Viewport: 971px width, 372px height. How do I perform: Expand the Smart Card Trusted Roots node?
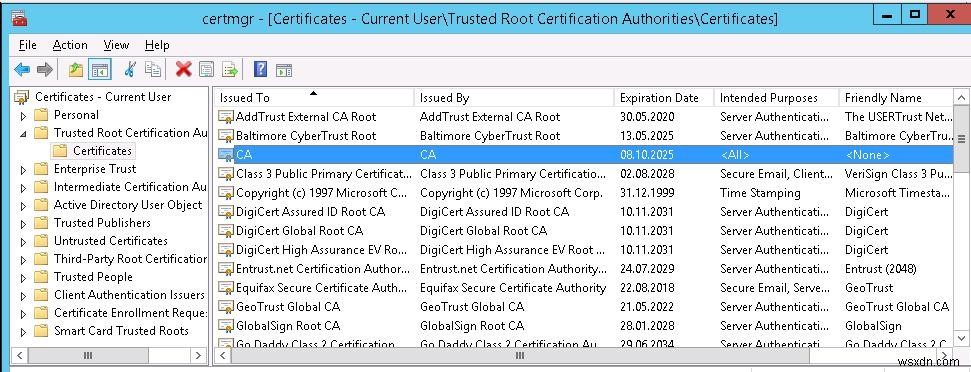pyautogui.click(x=24, y=331)
